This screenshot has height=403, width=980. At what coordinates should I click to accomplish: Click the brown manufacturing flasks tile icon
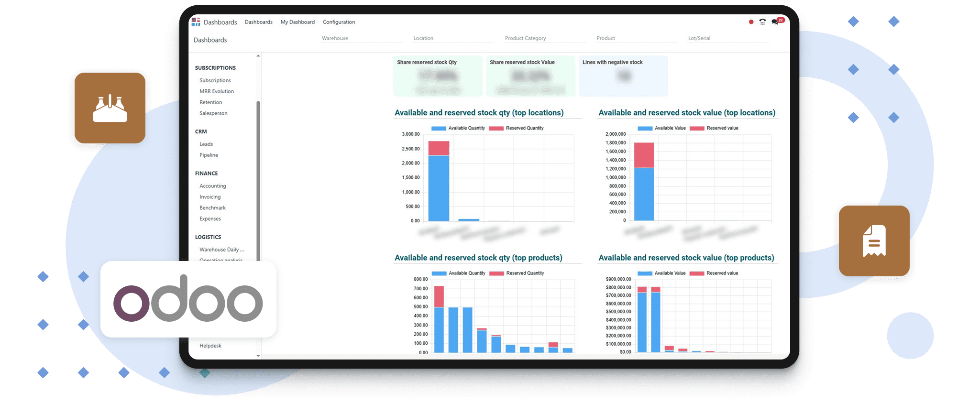click(x=110, y=108)
